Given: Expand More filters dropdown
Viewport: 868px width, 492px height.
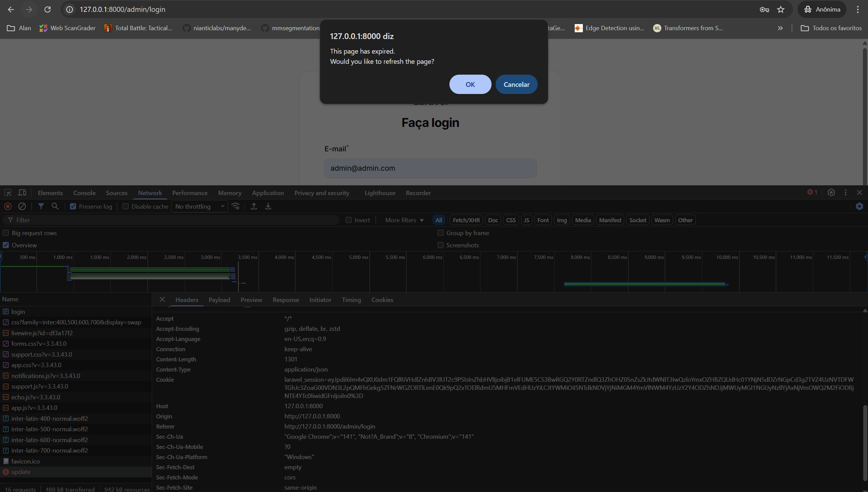Looking at the screenshot, I should 404,220.
